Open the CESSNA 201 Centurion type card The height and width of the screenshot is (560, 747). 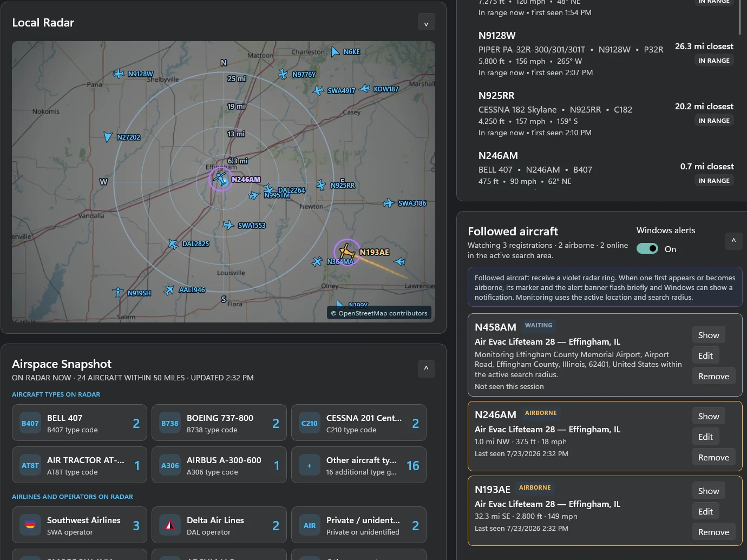359,423
